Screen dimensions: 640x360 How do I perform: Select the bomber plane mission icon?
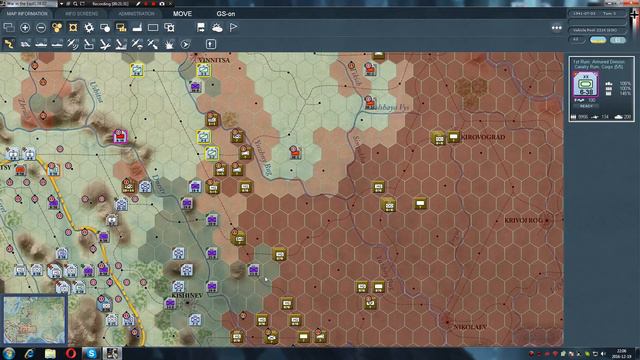(x=105, y=44)
